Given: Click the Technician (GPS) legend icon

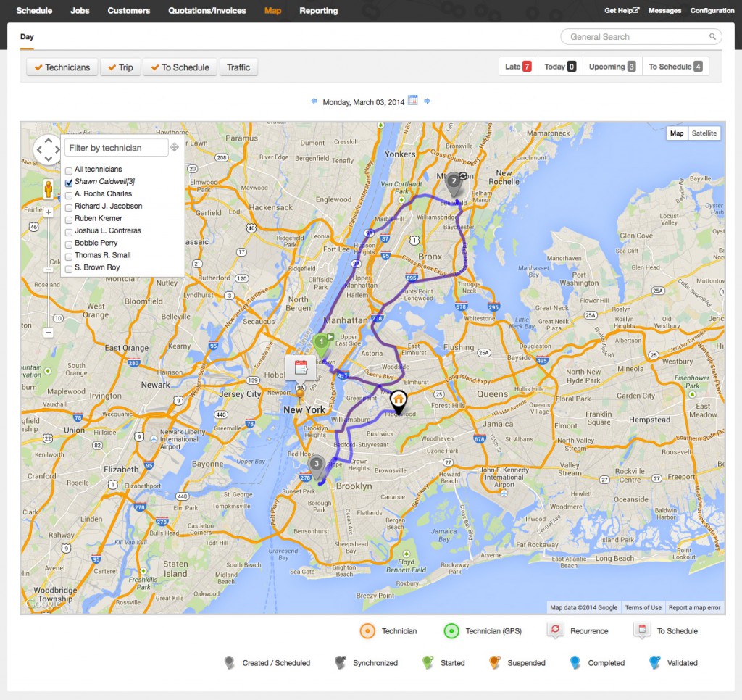Looking at the screenshot, I should click(x=451, y=631).
